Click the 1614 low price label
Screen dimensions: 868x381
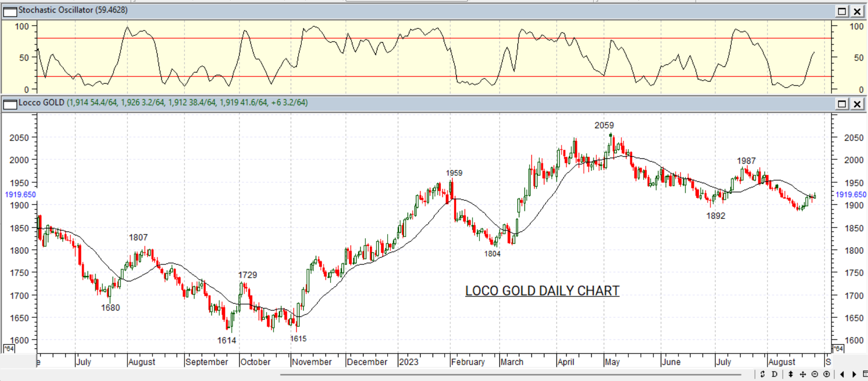[227, 341]
